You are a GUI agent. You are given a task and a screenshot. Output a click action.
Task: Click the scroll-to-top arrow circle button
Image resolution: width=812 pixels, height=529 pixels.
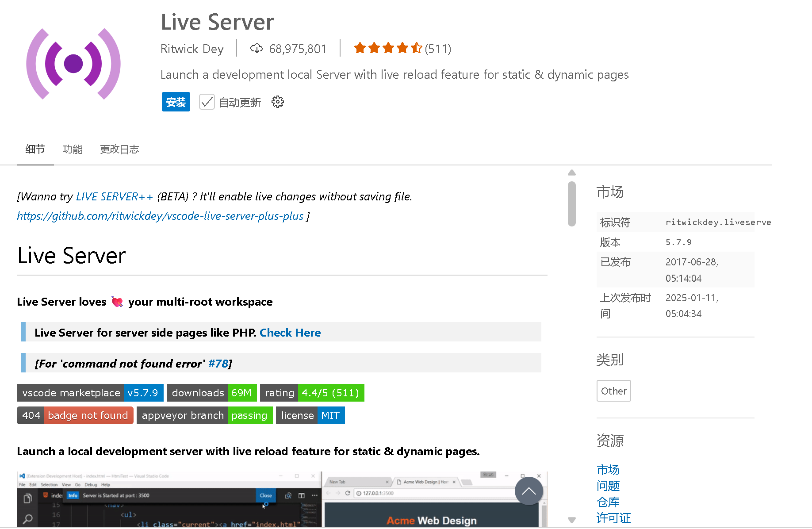coord(529,491)
